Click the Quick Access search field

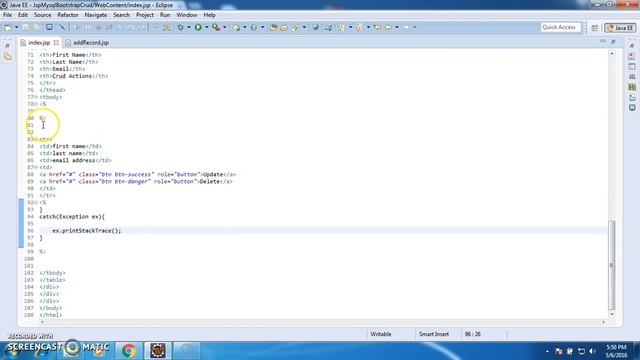pos(560,27)
